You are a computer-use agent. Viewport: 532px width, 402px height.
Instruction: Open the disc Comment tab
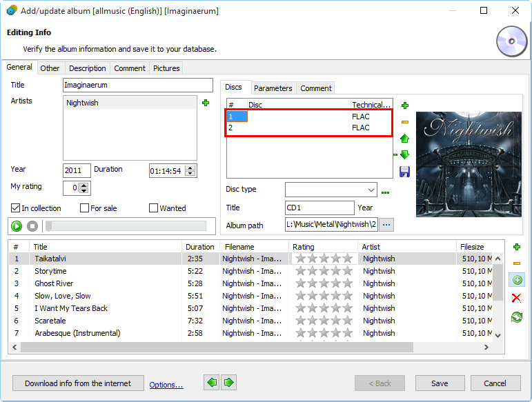pos(316,88)
